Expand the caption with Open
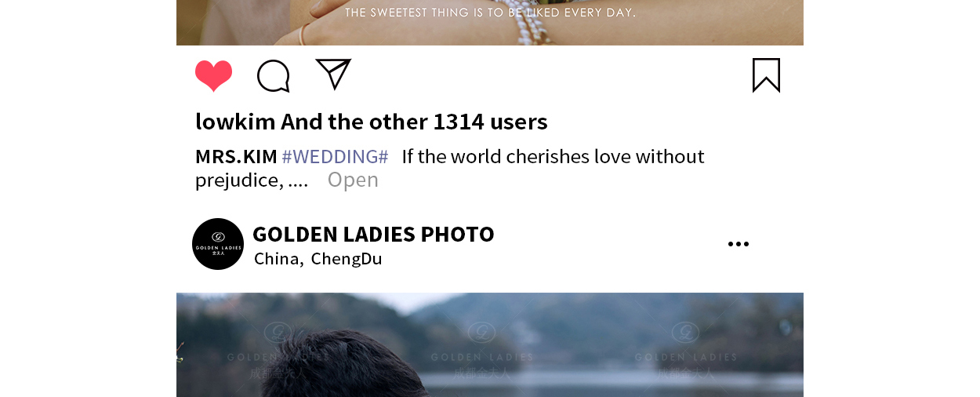980x397 pixels. tap(353, 180)
